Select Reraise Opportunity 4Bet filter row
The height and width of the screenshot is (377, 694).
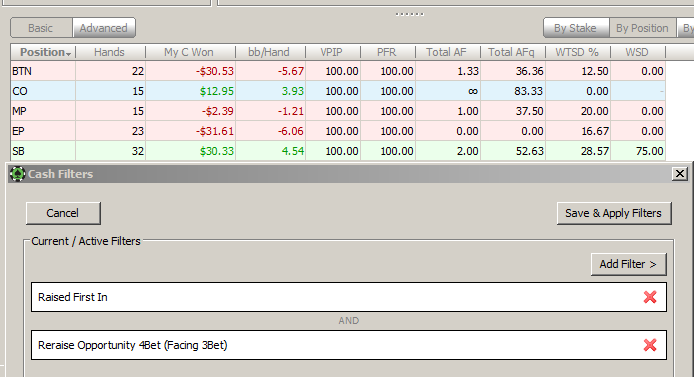pos(349,345)
